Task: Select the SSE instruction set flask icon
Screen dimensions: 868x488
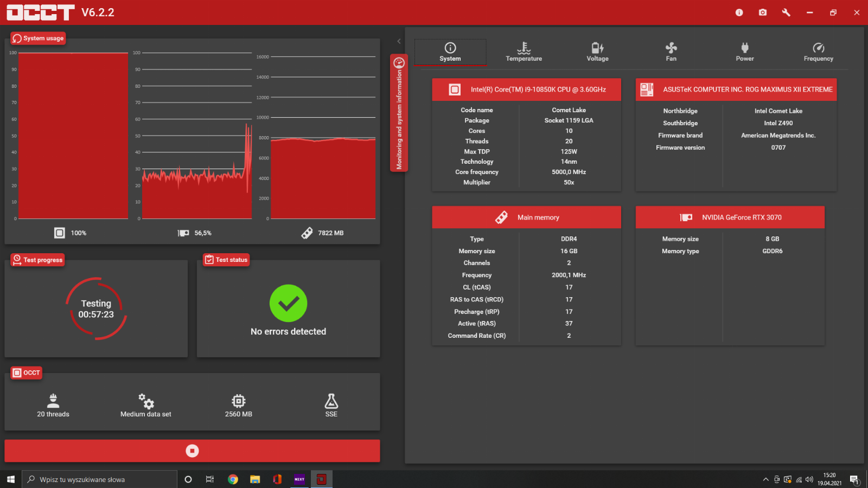Action: coord(331,401)
